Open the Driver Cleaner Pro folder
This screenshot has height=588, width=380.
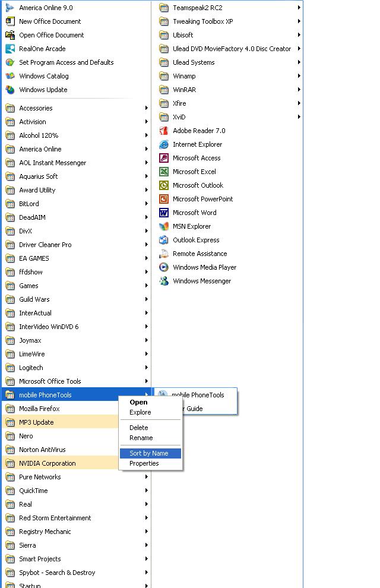coord(77,245)
